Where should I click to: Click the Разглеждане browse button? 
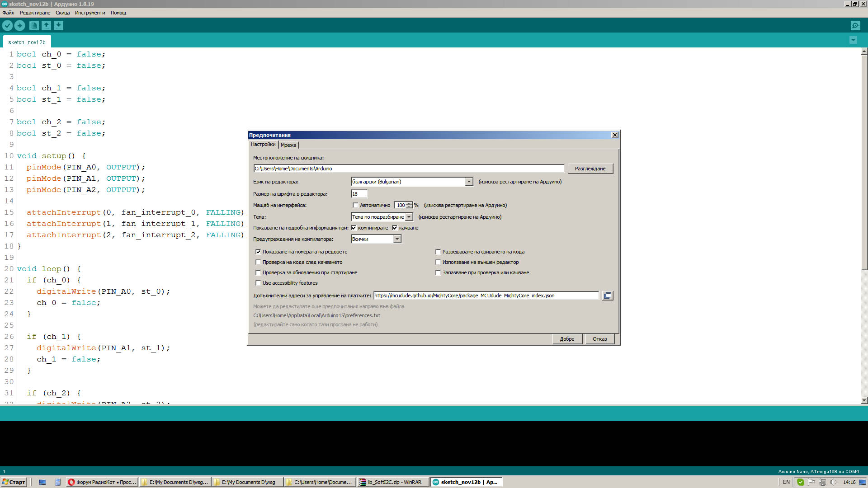590,169
